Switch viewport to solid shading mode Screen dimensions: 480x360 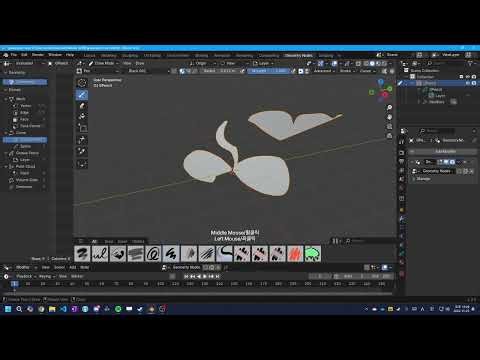pyautogui.click(x=372, y=63)
